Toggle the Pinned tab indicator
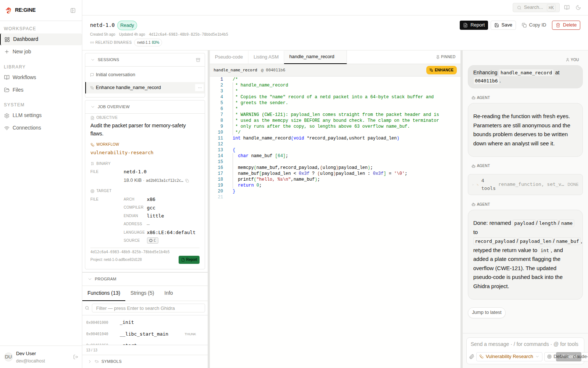 coord(445,57)
